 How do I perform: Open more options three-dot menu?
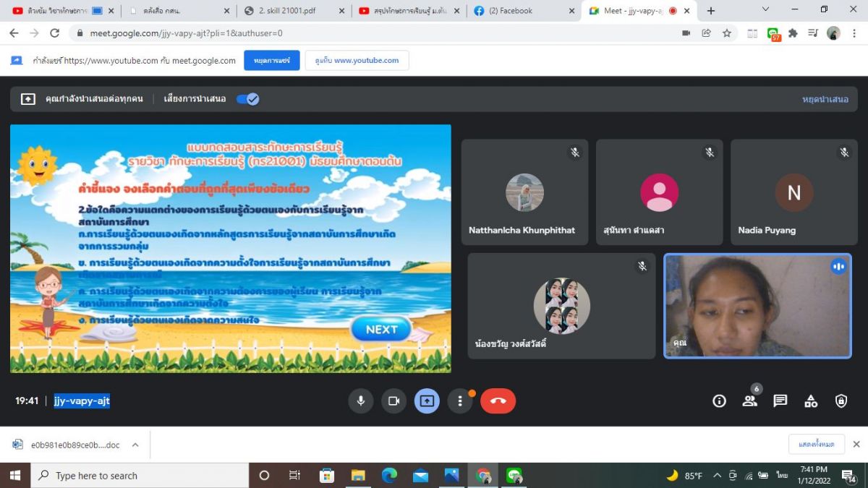tap(460, 401)
